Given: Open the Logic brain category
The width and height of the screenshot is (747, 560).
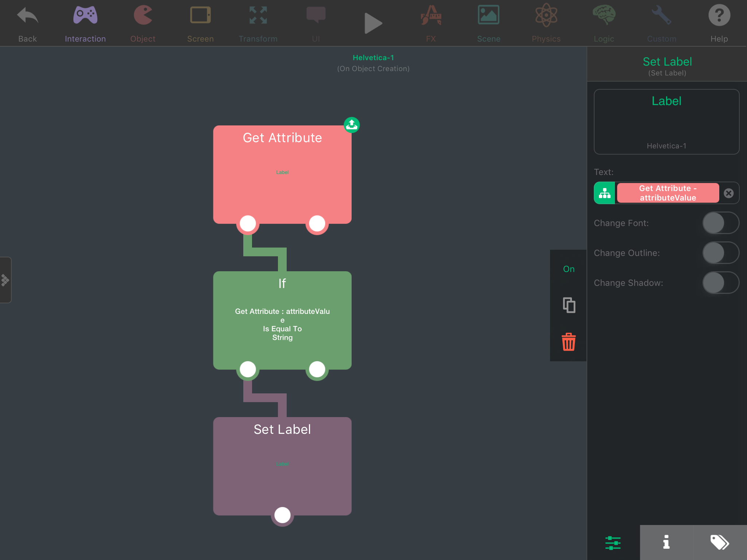Looking at the screenshot, I should click(x=604, y=16).
